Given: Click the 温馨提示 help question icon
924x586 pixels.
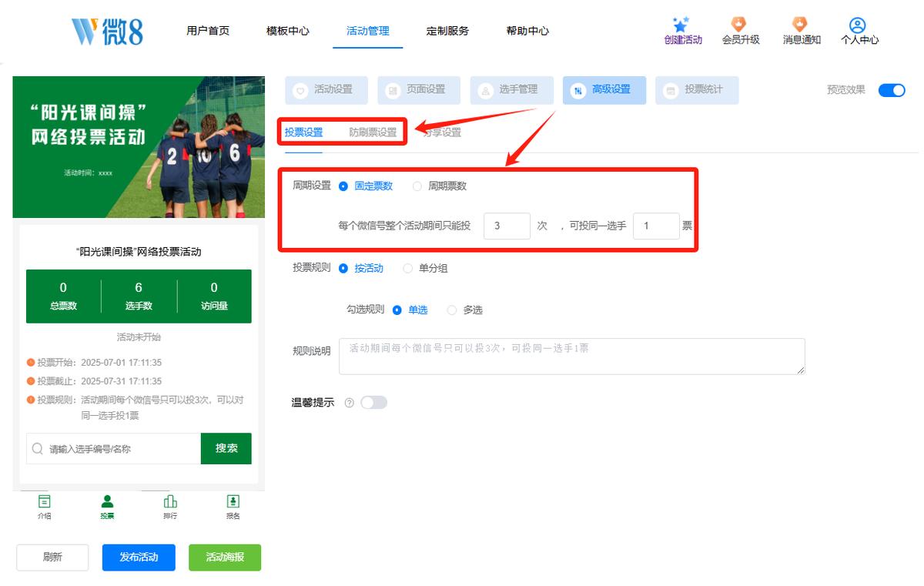Looking at the screenshot, I should coord(349,403).
